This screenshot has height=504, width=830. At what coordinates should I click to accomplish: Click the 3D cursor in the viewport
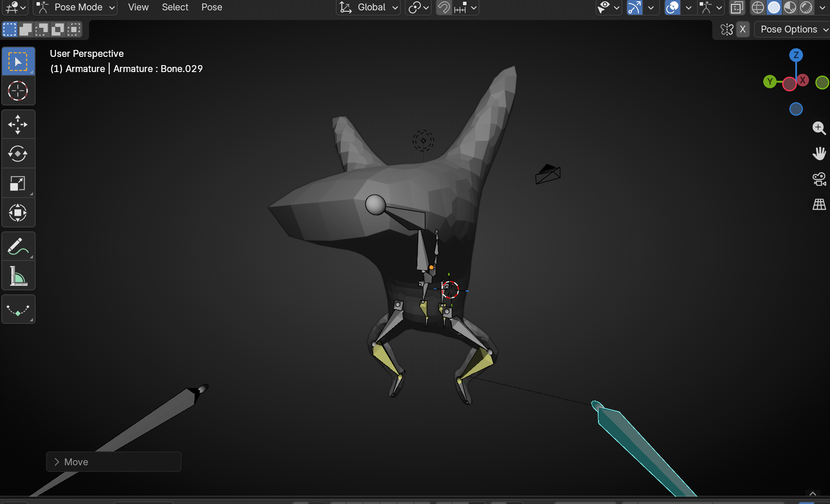click(x=450, y=290)
